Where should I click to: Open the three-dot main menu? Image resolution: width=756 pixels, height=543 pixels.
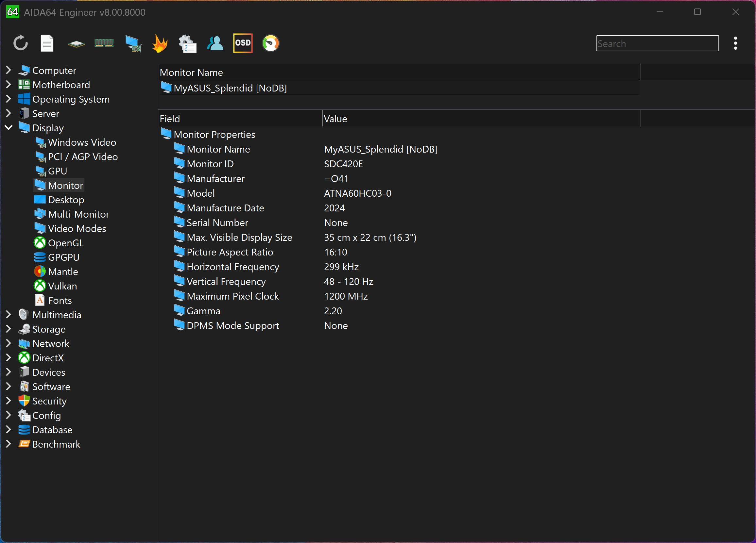[735, 44]
